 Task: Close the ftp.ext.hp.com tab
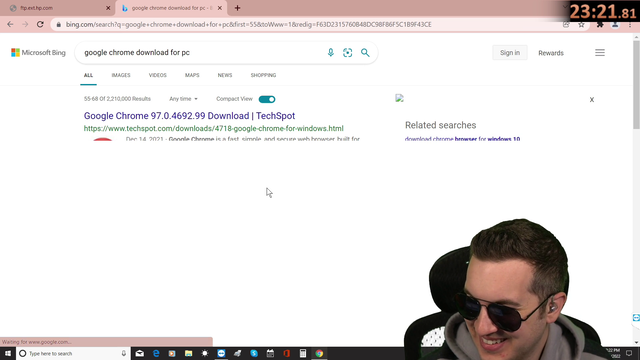tap(108, 8)
